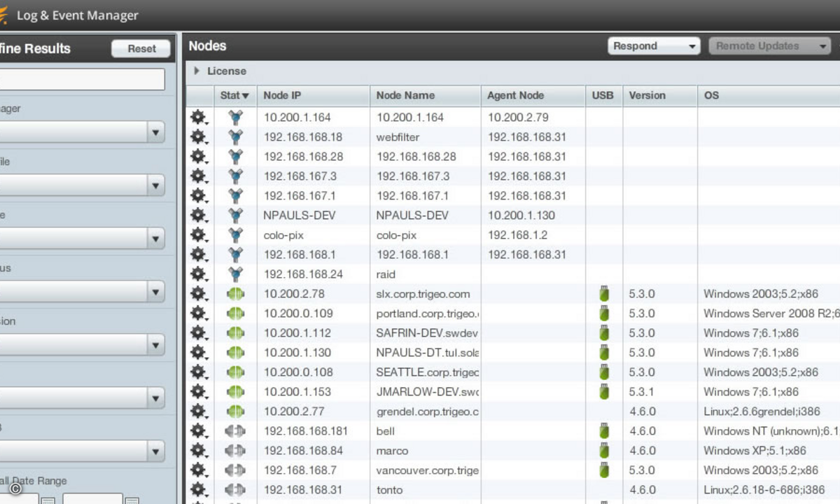Sort nodes by the Node IP column
The image size is (840, 504).
click(x=313, y=95)
